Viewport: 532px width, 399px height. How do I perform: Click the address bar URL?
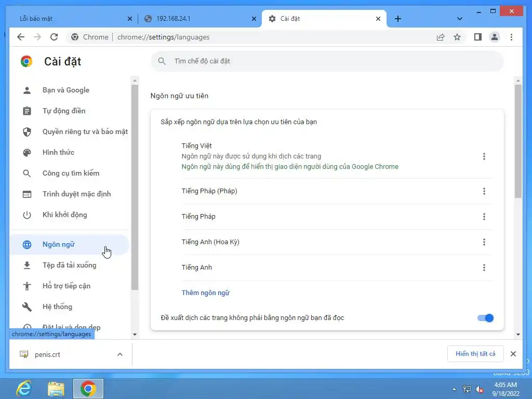pyautogui.click(x=164, y=37)
